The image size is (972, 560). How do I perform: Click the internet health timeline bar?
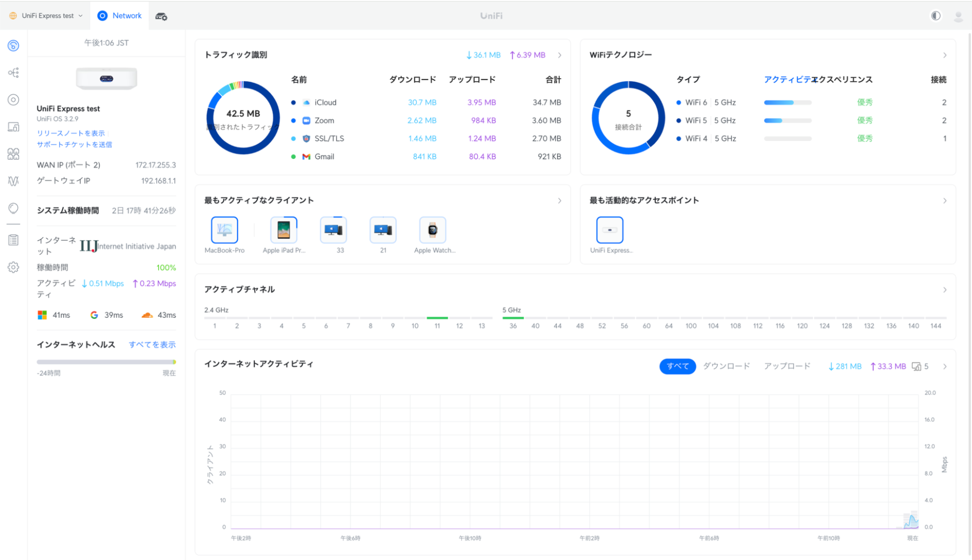[x=106, y=362]
